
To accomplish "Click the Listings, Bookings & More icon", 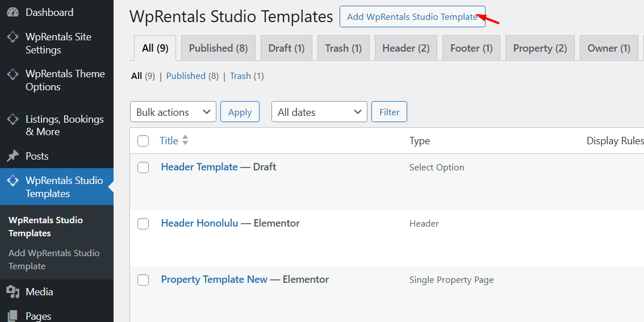I will (x=12, y=120).
